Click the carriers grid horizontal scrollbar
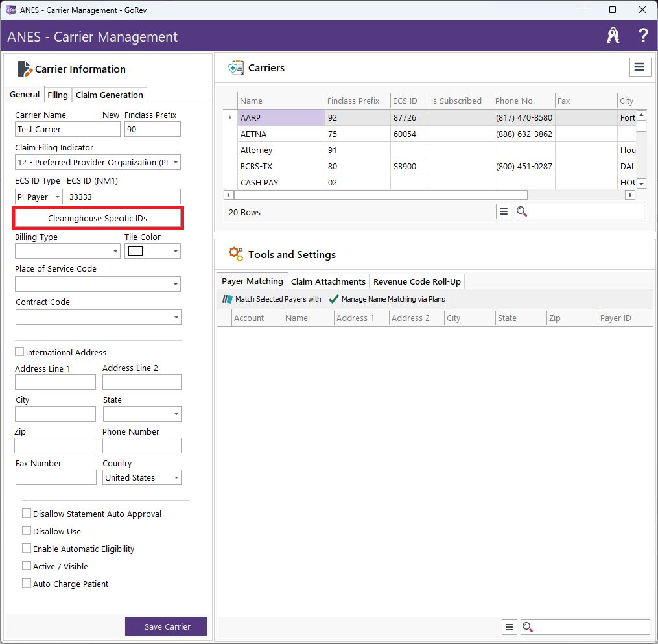The width and height of the screenshot is (658, 644). point(381,195)
